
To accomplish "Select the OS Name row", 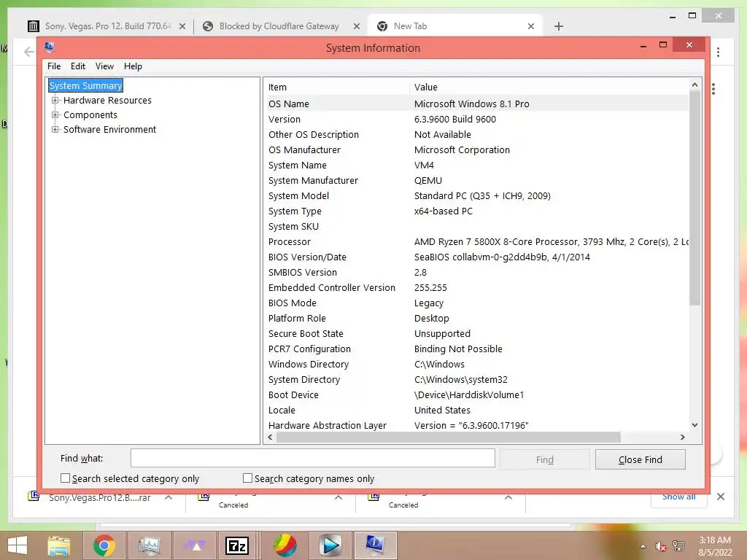I will tap(476, 104).
